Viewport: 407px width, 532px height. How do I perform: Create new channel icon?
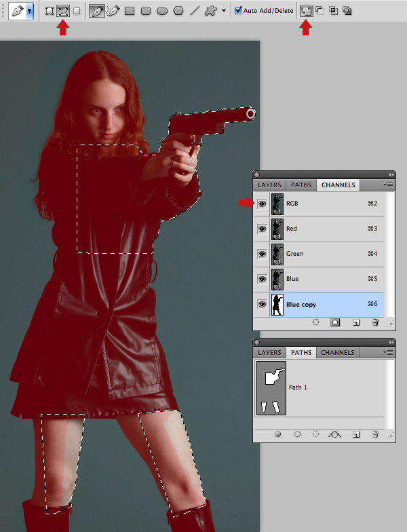(355, 322)
